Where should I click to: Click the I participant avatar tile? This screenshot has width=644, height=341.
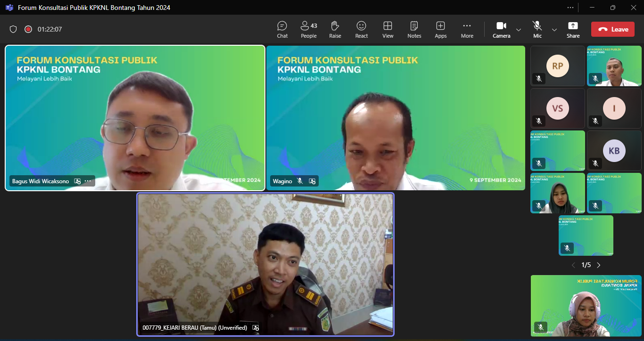point(614,108)
